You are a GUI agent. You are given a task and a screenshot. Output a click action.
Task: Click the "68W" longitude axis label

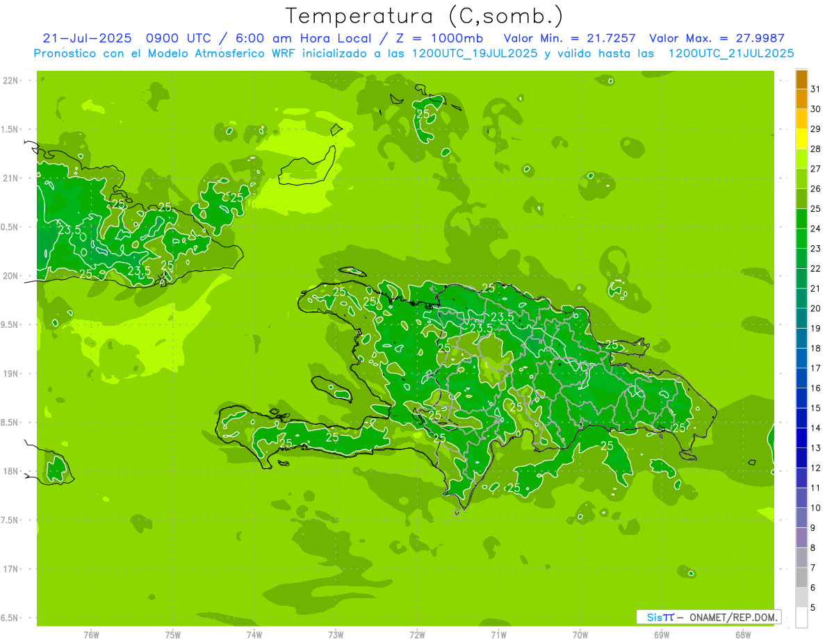pyautogui.click(x=743, y=635)
